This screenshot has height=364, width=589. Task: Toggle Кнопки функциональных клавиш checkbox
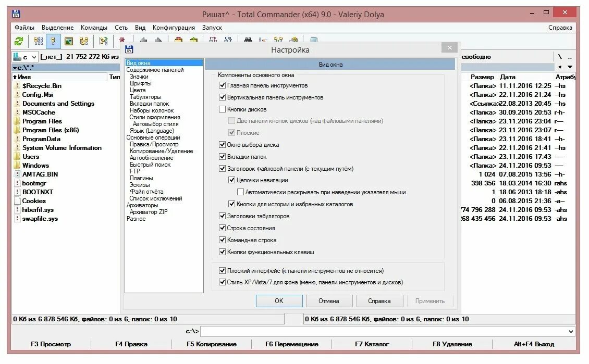pos(222,252)
